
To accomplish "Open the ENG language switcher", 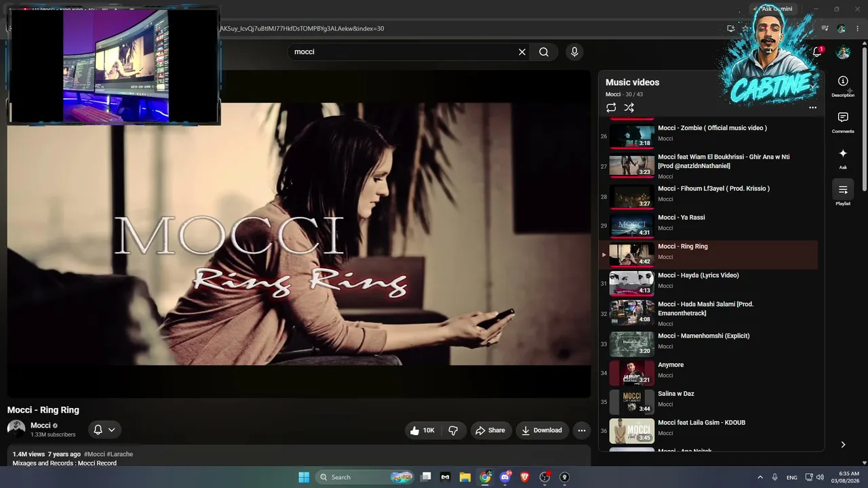I will click(791, 477).
